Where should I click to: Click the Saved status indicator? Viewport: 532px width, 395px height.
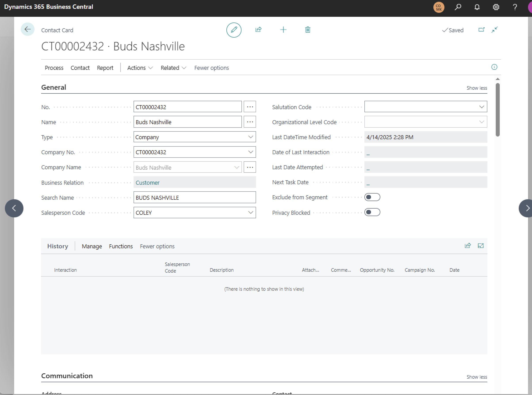coord(453,30)
